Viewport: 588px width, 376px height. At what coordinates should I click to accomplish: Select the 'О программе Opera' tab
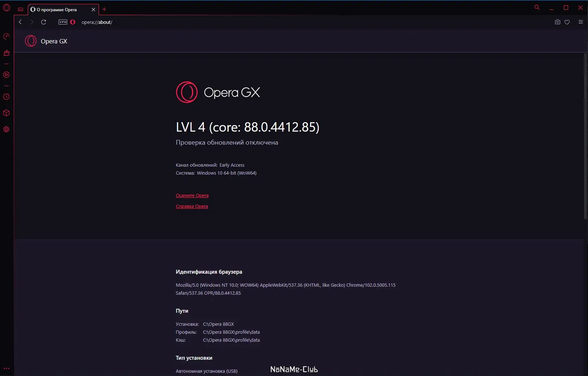58,9
